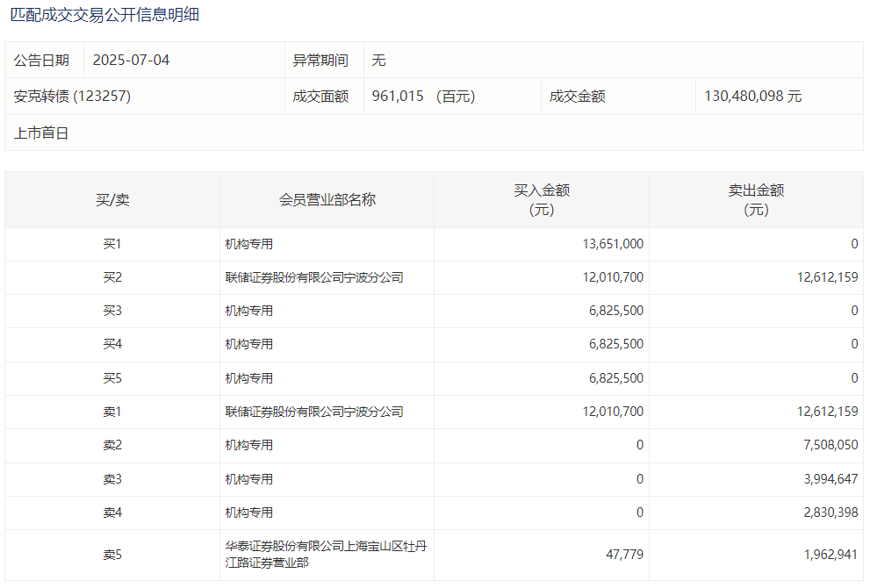Click the 买/卖 column header

click(112, 200)
